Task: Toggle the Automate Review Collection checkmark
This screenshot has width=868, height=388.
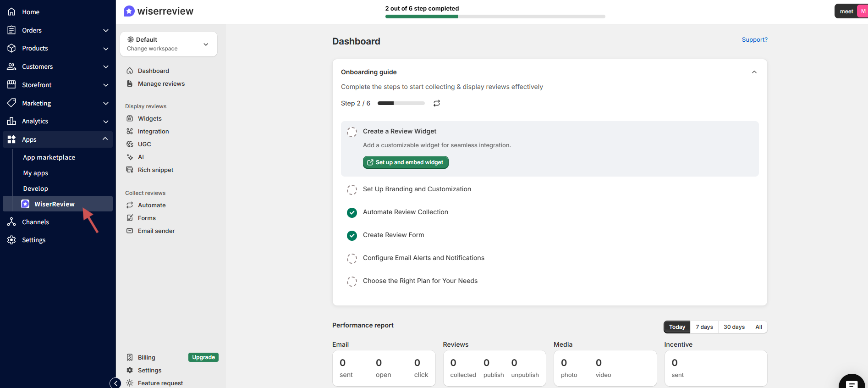Action: coord(352,212)
